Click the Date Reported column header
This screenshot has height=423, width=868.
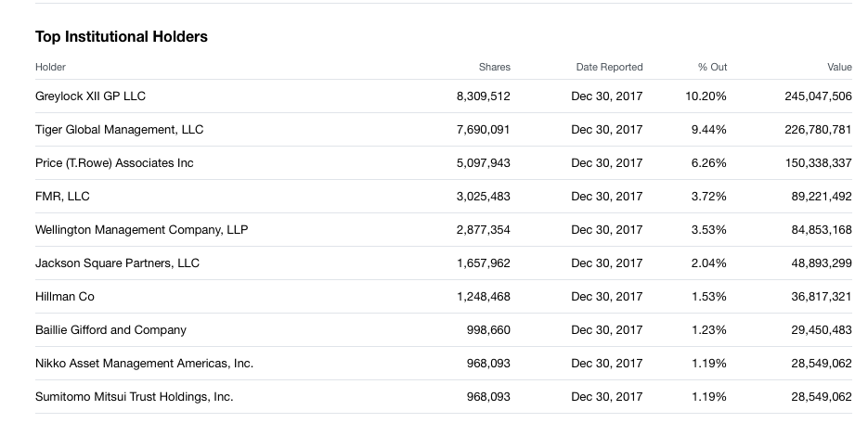pyautogui.click(x=609, y=67)
